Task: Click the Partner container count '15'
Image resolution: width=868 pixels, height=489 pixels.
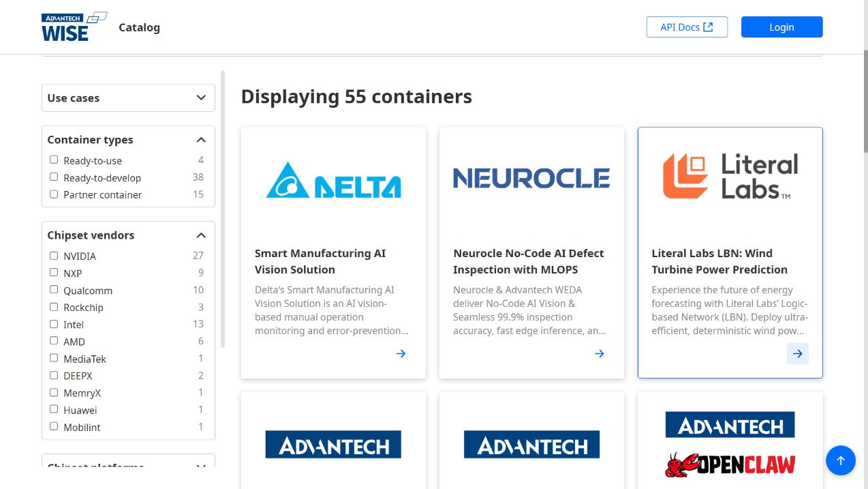Action: 198,194
